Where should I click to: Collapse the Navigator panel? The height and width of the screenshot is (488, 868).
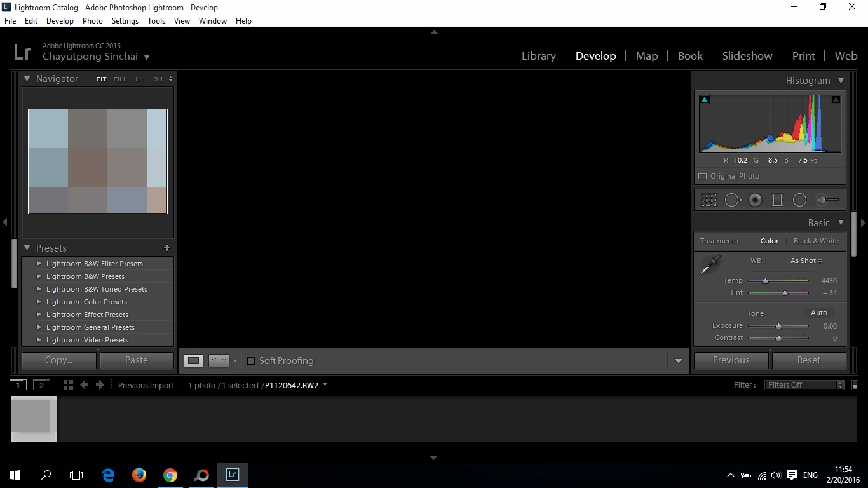pyautogui.click(x=27, y=79)
